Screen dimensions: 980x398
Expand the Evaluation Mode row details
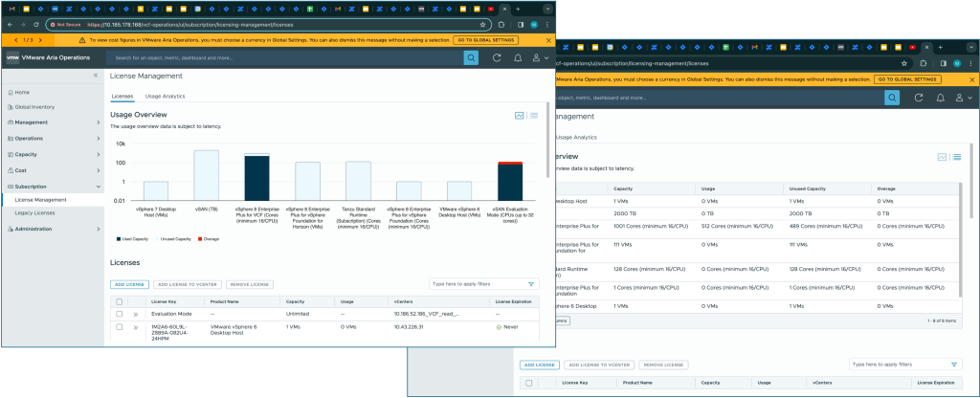click(x=136, y=314)
